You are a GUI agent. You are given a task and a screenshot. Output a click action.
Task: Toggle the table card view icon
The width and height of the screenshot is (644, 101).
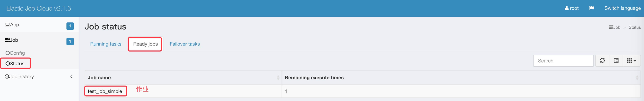(616, 60)
